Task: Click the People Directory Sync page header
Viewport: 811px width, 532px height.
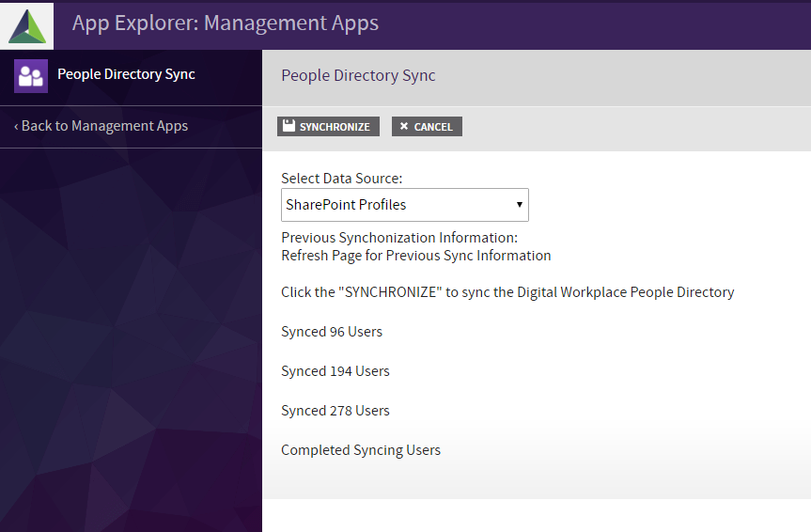Action: click(x=358, y=75)
